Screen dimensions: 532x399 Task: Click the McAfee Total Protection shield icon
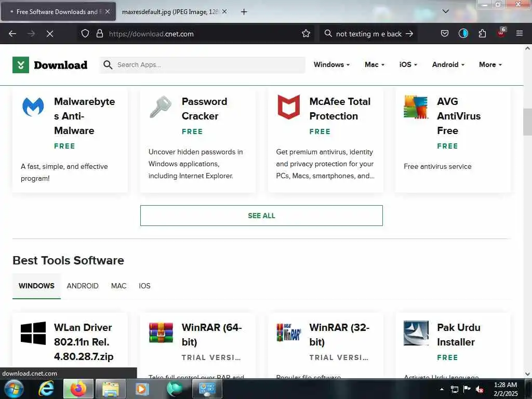288,107
